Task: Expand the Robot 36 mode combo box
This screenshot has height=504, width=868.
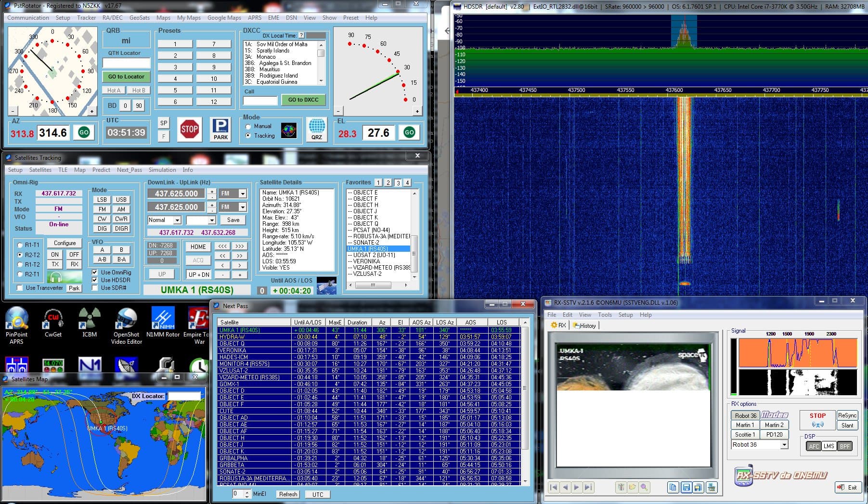Action: pos(784,445)
